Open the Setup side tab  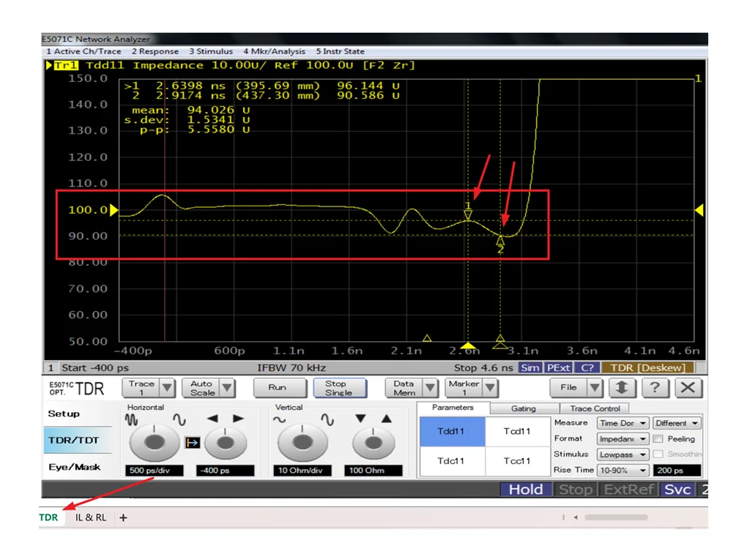click(77, 414)
